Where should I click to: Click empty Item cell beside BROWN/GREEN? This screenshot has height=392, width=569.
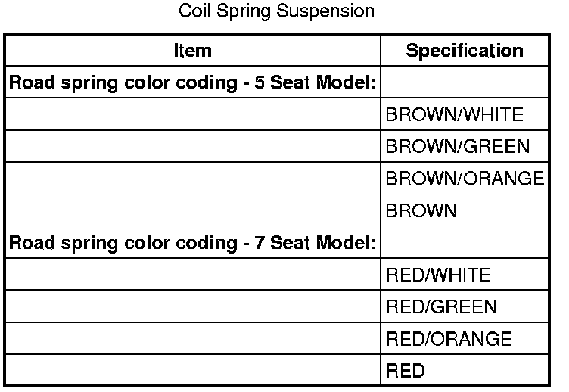point(193,146)
